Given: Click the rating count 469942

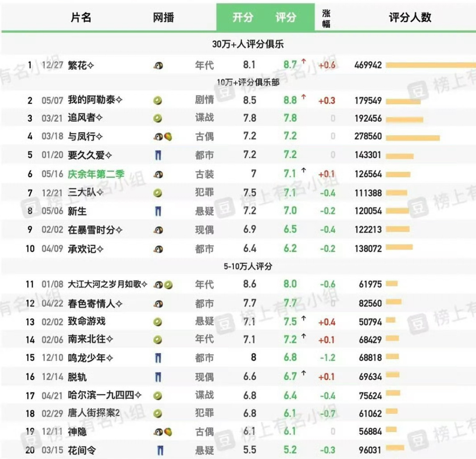Looking at the screenshot, I should 368,65.
